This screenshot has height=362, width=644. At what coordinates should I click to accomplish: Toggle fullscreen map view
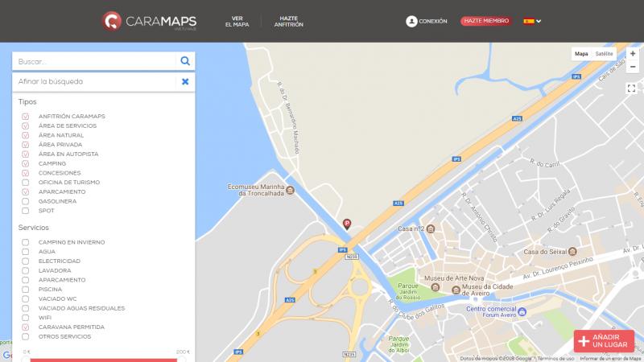pyautogui.click(x=631, y=88)
